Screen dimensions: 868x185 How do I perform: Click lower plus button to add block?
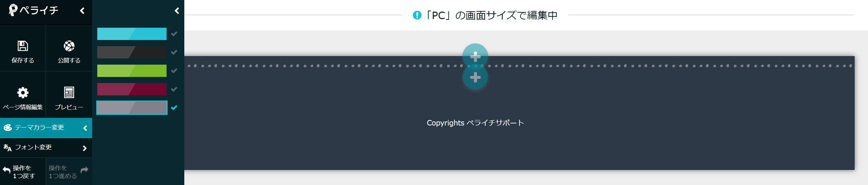coord(475,77)
